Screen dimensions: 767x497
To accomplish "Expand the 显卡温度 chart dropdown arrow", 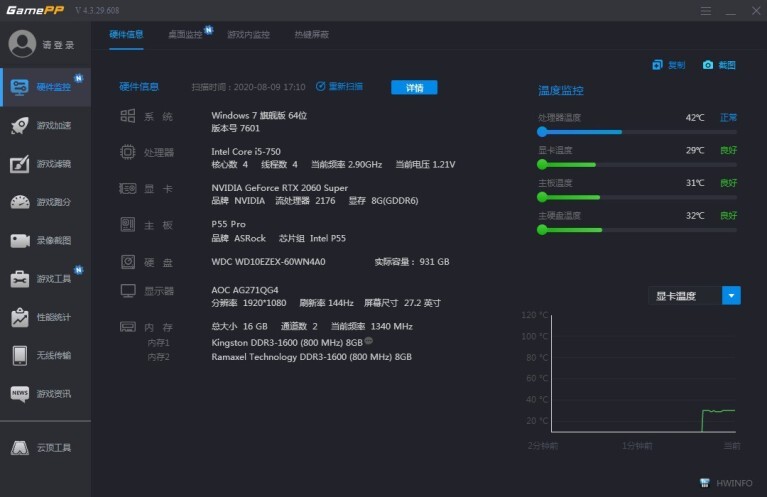I will pyautogui.click(x=731, y=295).
